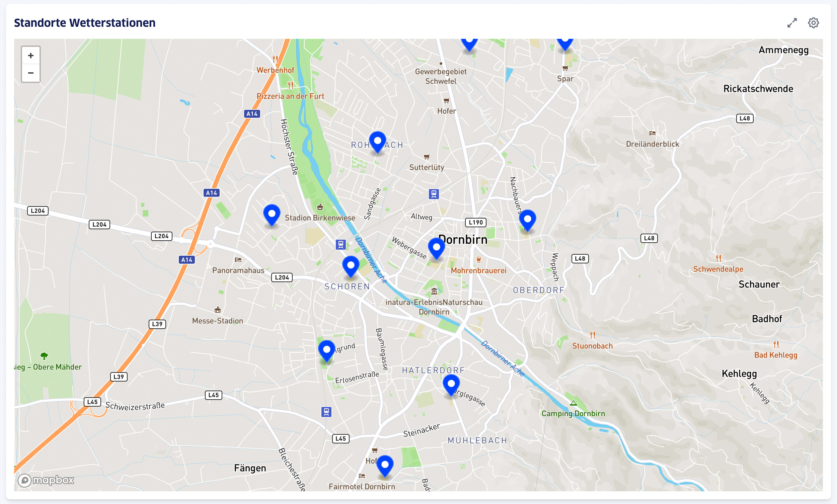Select the marker on Nachbauerstraße
Viewport: 837px width, 504px height.
click(527, 220)
